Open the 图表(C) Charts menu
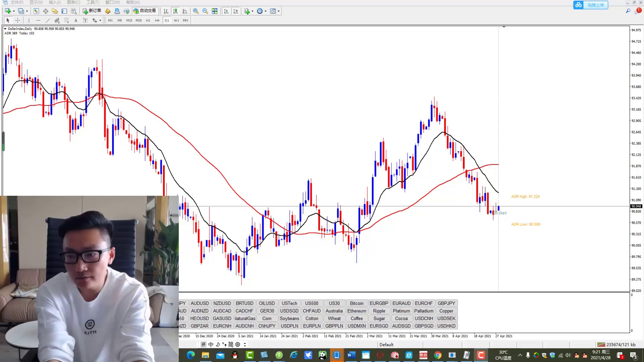Image resolution: width=644 pixels, height=362 pixels. click(73, 2)
